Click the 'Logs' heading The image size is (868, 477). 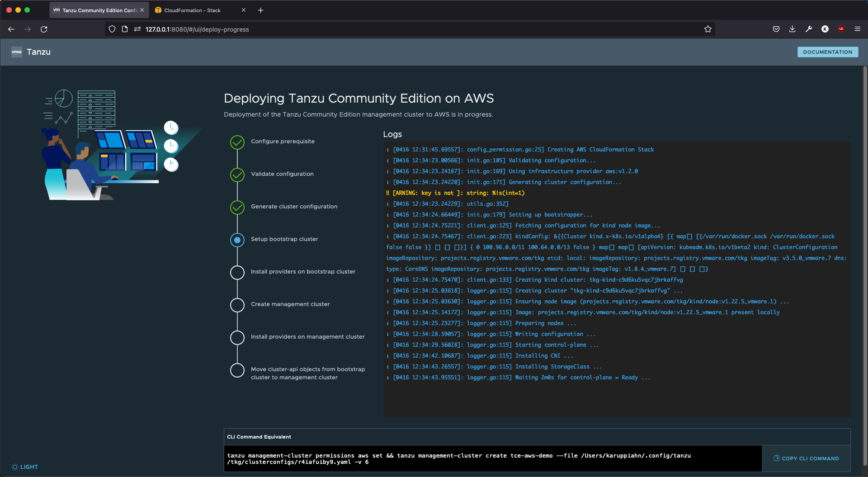click(x=392, y=134)
